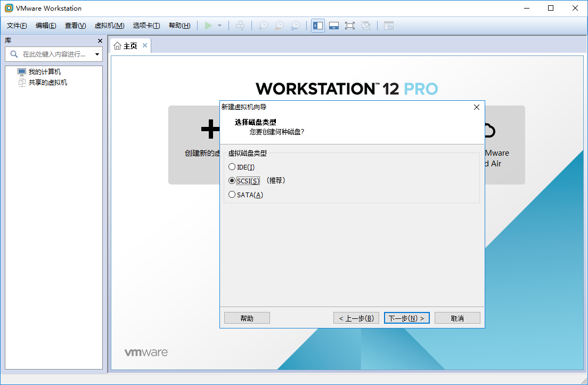Select 共享的虚拟机 in the library tree

48,82
